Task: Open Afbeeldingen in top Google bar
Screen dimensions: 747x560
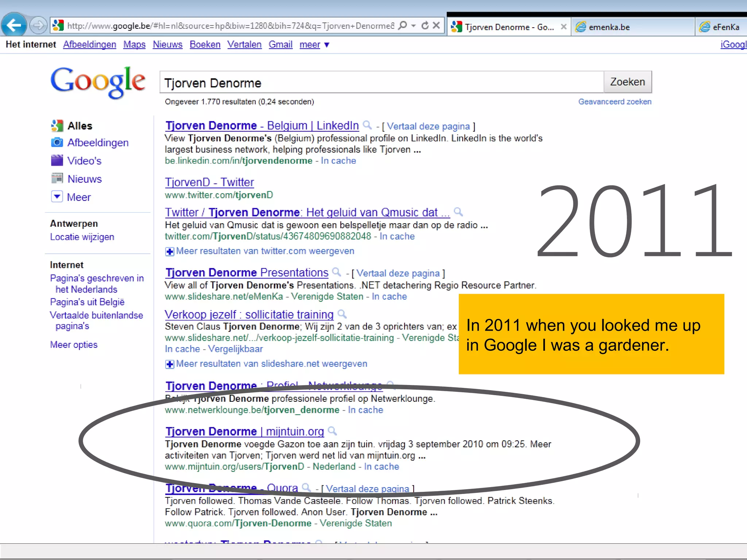Action: click(x=89, y=44)
